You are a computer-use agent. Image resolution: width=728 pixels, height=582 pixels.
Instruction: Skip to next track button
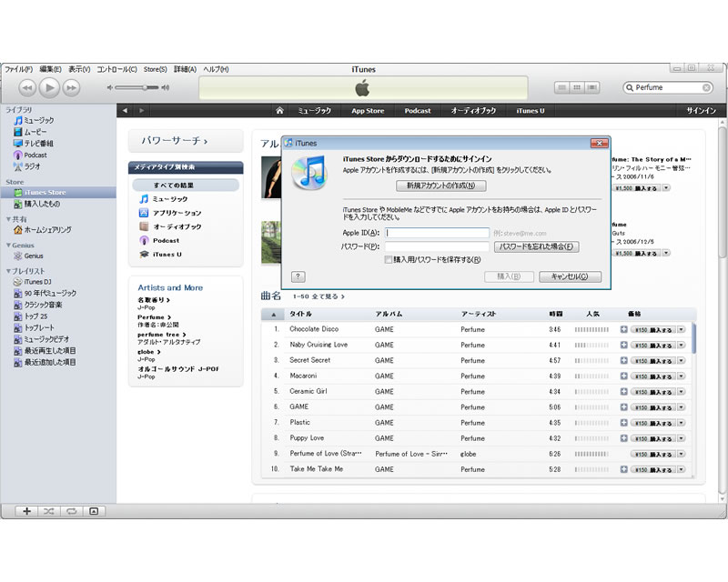[71, 87]
